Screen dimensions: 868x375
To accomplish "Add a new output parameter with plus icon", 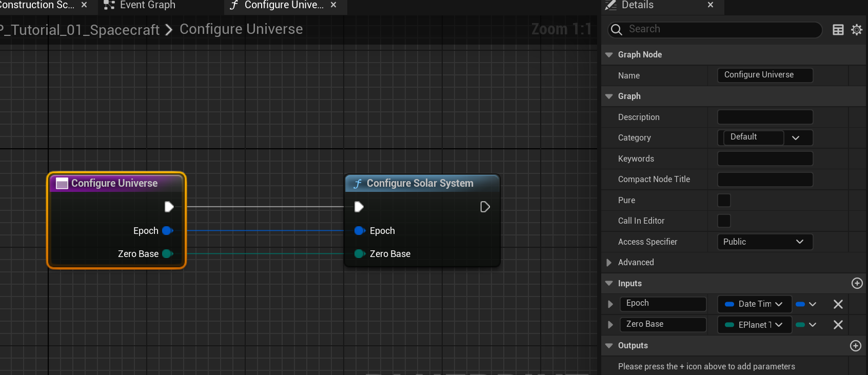I will pyautogui.click(x=856, y=346).
